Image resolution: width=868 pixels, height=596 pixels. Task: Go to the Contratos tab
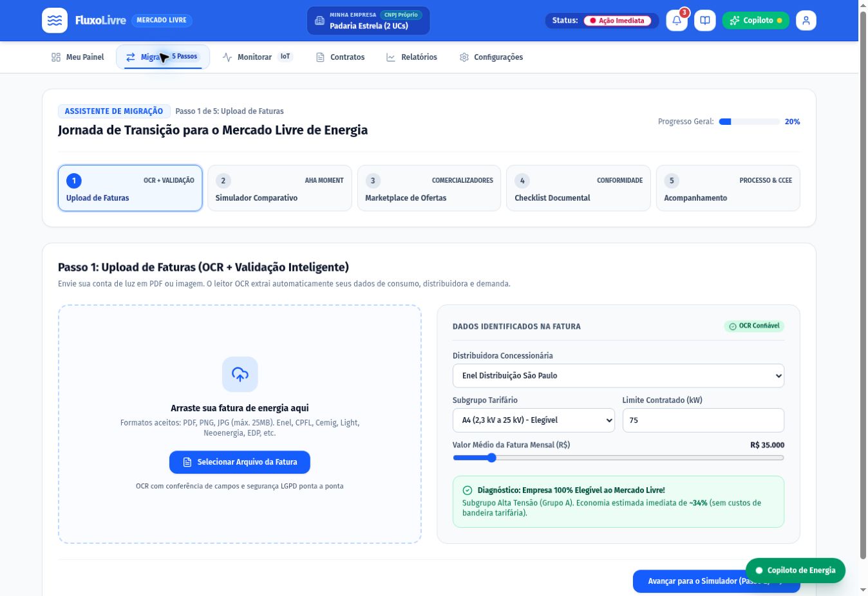point(341,57)
